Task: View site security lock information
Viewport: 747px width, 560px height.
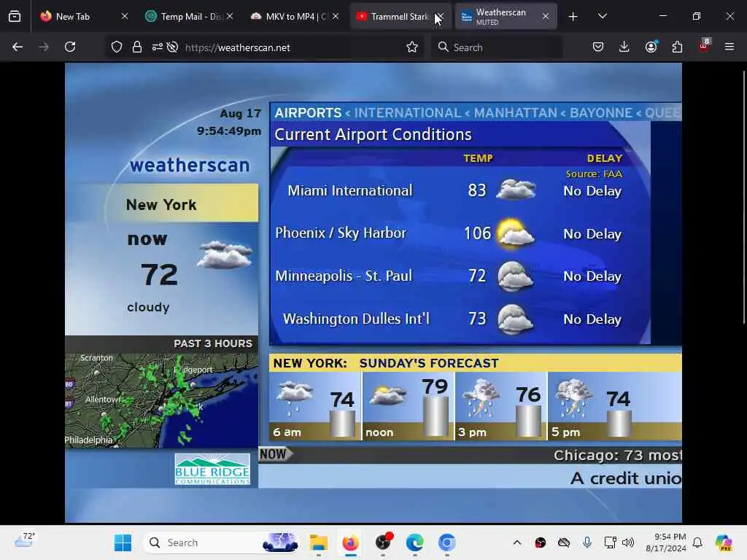Action: click(x=137, y=47)
